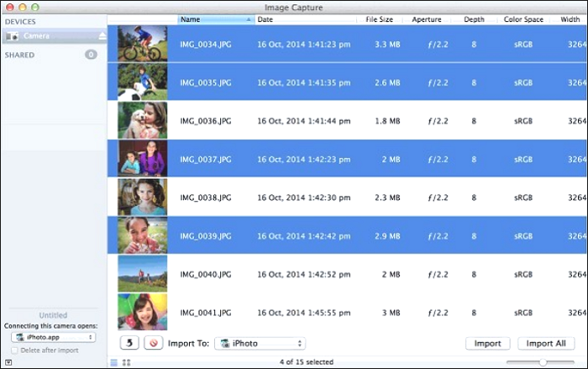Select the IMG_0034.JPG cyclist thumbnail
The width and height of the screenshot is (588, 369).
pyautogui.click(x=143, y=44)
